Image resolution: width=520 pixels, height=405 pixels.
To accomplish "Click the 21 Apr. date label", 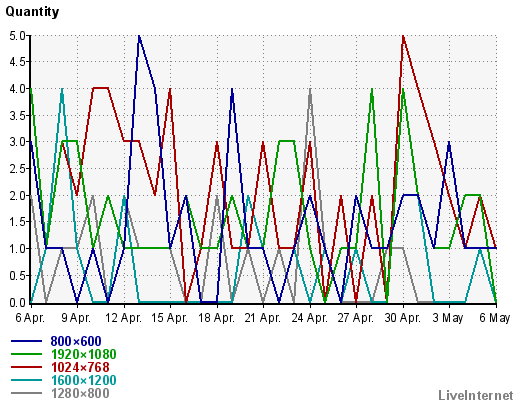I will [x=263, y=318].
